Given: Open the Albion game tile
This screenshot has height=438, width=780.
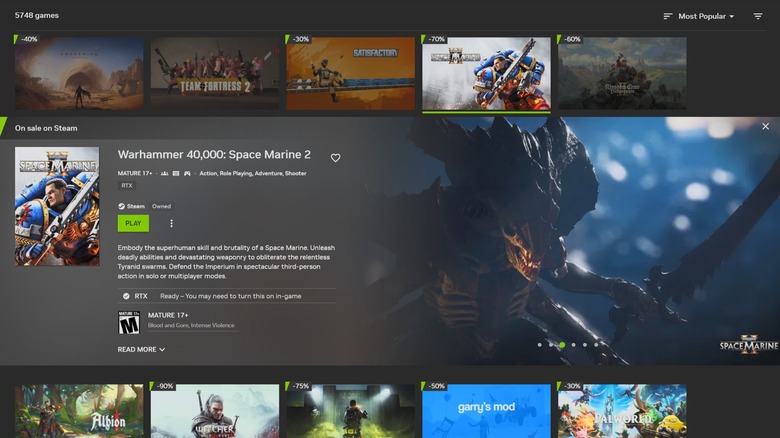Looking at the screenshot, I should (x=79, y=411).
